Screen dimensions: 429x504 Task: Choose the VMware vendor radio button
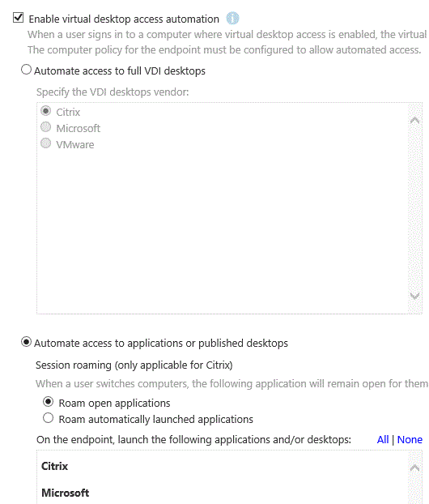(46, 143)
